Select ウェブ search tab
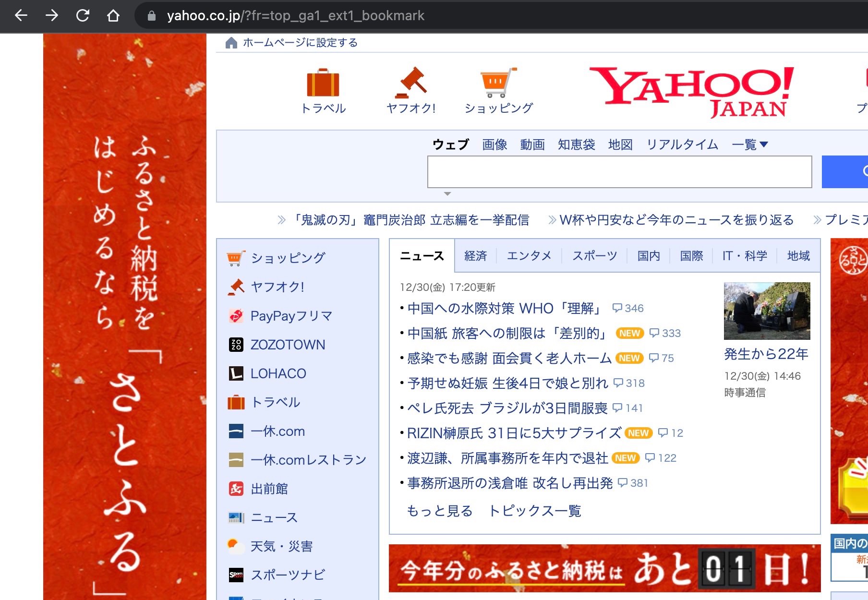Image resolution: width=868 pixels, height=600 pixels. [450, 144]
